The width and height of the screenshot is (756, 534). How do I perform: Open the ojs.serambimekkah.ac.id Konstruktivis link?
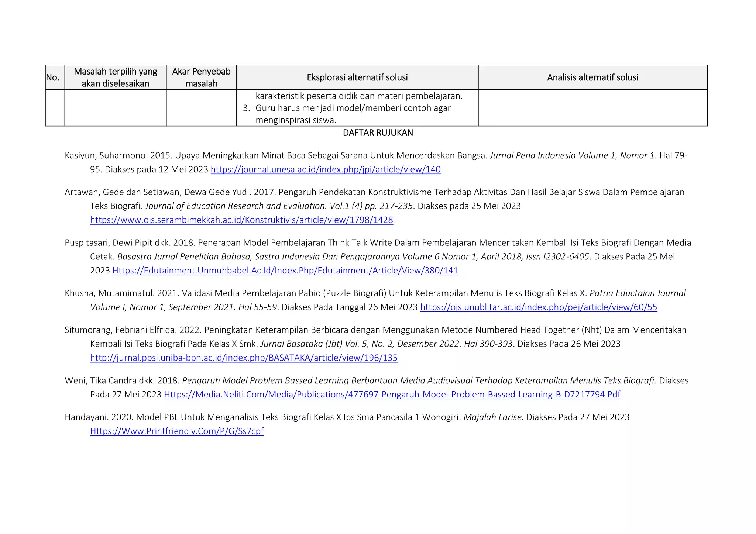[241, 220]
